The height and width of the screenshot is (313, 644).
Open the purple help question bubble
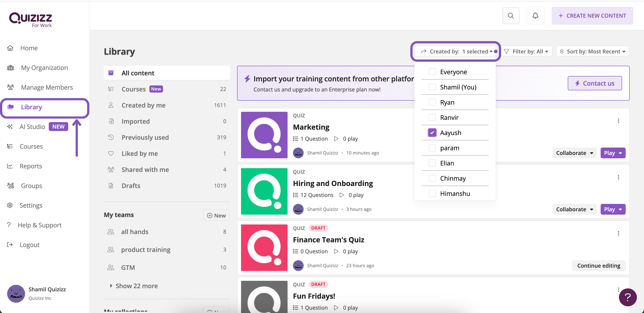pyautogui.click(x=627, y=297)
